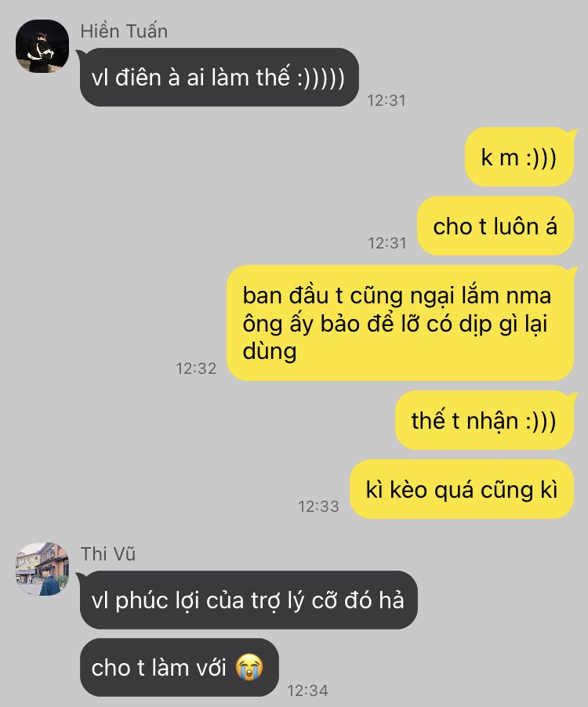Click the word 'dùng' in the long message
This screenshot has height=707, width=588.
(x=270, y=352)
